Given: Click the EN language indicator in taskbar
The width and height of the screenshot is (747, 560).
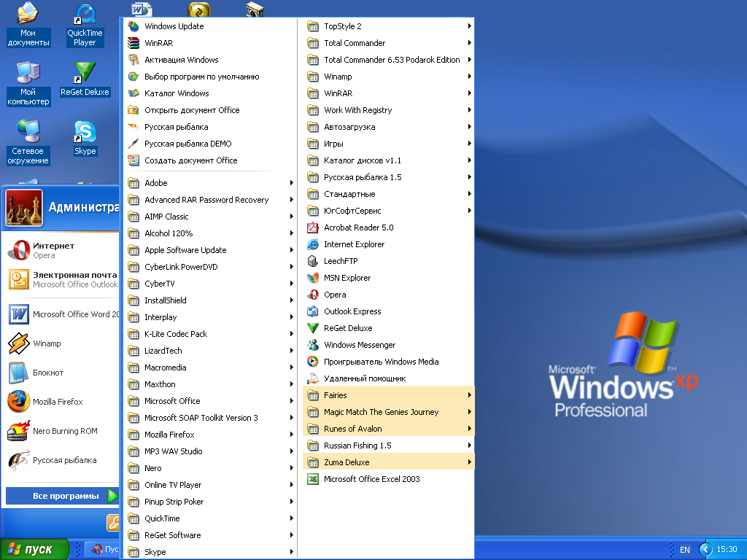Looking at the screenshot, I should click(684, 550).
